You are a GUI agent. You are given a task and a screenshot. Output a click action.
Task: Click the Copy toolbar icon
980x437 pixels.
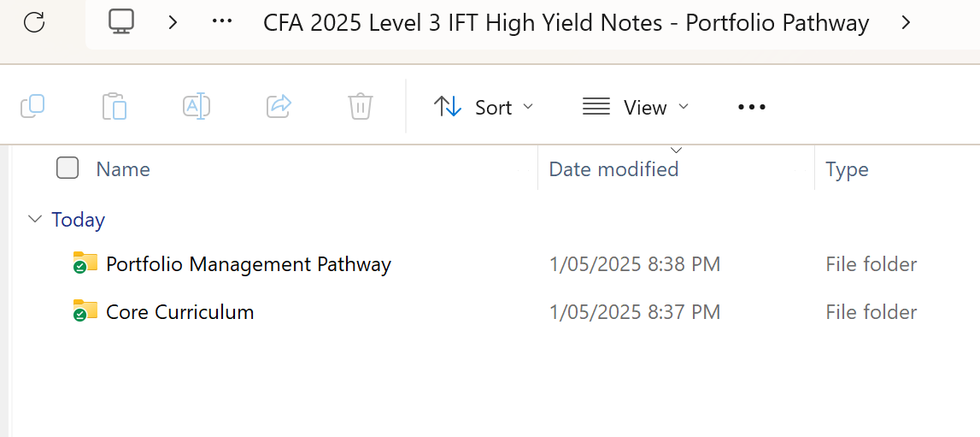pos(32,106)
